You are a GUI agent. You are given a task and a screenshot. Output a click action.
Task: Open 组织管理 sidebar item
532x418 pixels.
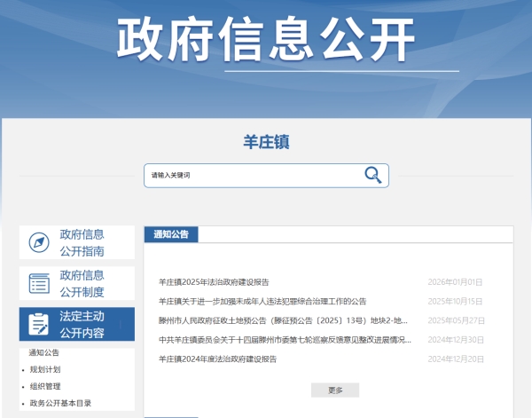[45, 386]
